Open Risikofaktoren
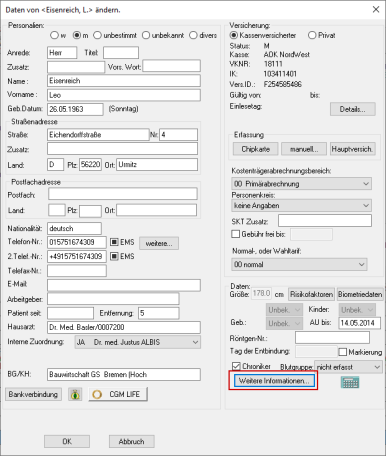Image resolution: width=386 pixels, height=456 pixels. click(311, 294)
